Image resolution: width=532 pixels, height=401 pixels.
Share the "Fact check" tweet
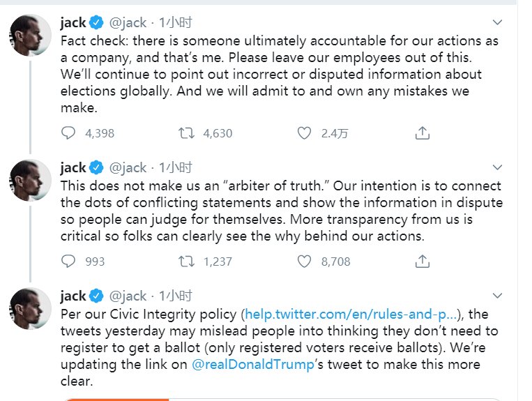[422, 133]
